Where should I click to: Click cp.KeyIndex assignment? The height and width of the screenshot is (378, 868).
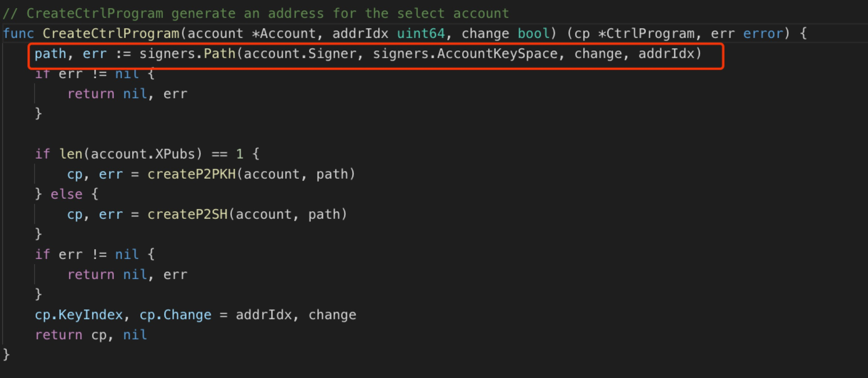(79, 315)
